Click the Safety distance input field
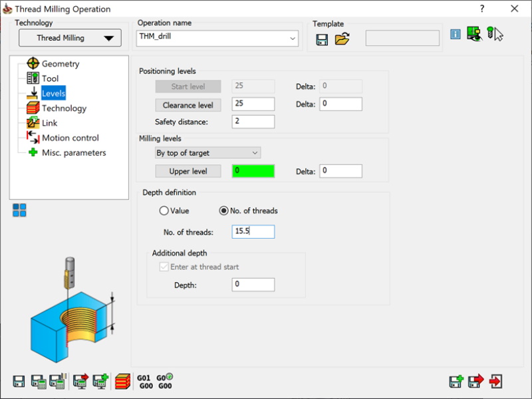This screenshot has height=399, width=532. [253, 122]
